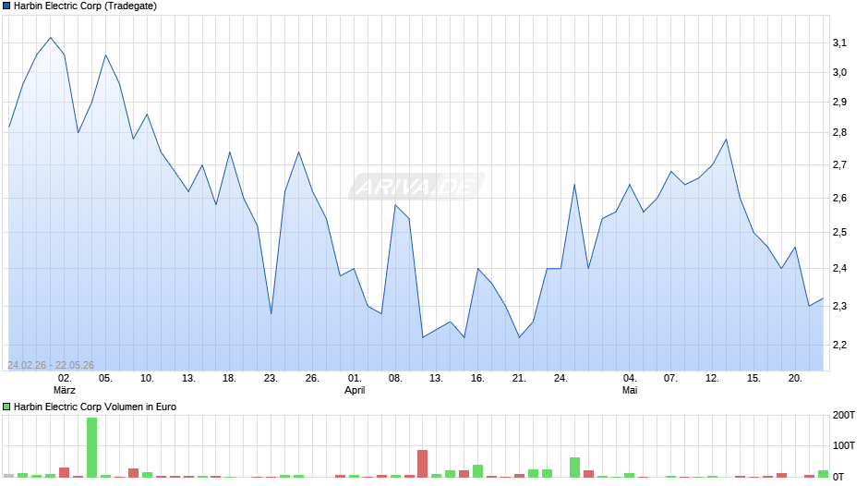
Task: Click the 2,2 price axis label
Action: point(839,345)
